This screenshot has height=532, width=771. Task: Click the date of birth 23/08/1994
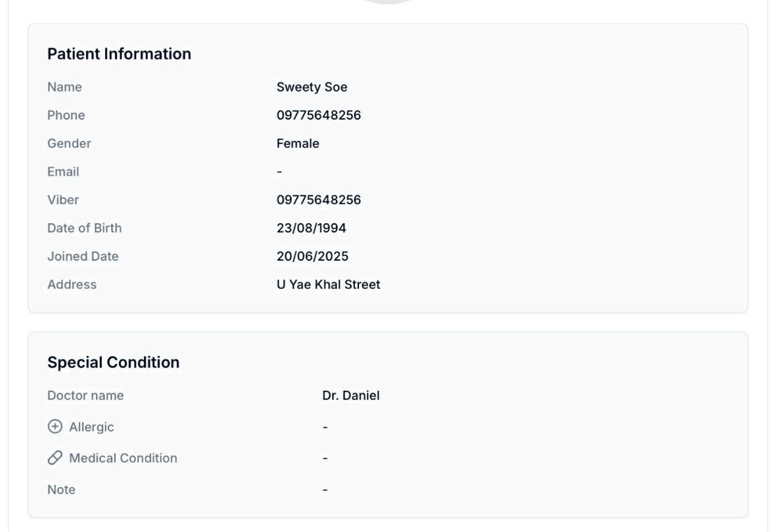pyautogui.click(x=311, y=228)
